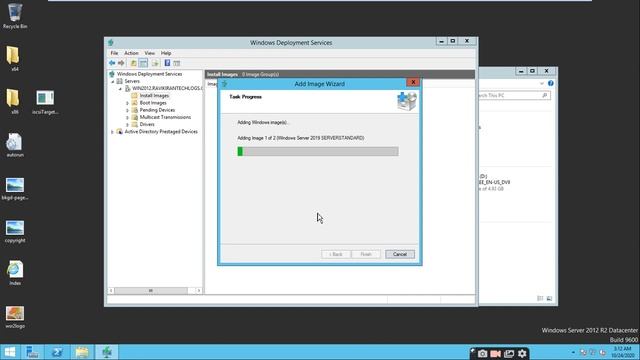Select the x64 folder on the desktop

coord(14,58)
